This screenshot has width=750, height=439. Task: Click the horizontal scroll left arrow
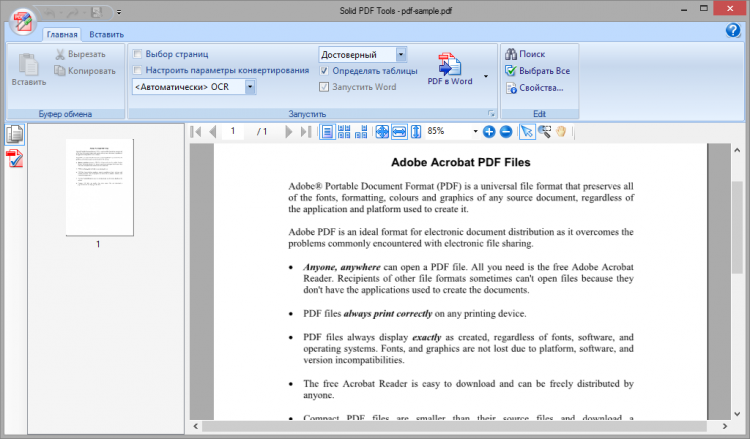click(196, 426)
